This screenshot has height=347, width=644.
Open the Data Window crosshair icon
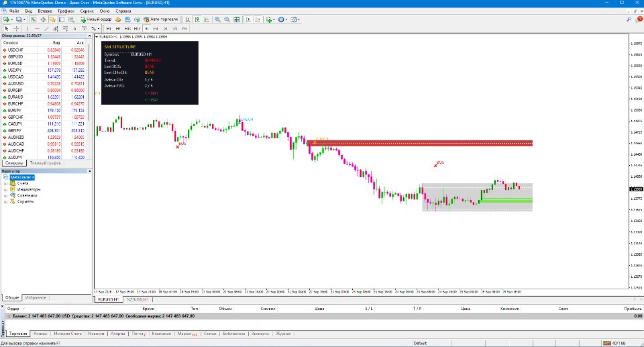[43, 19]
